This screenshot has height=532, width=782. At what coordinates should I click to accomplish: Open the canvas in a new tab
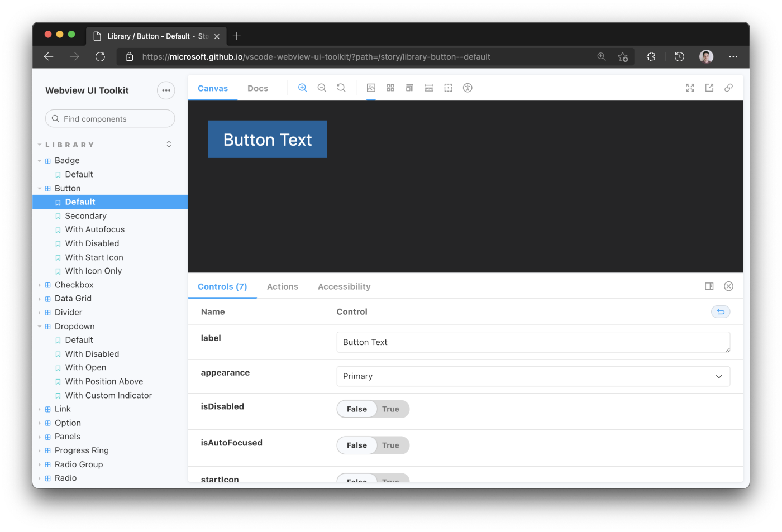click(x=709, y=88)
